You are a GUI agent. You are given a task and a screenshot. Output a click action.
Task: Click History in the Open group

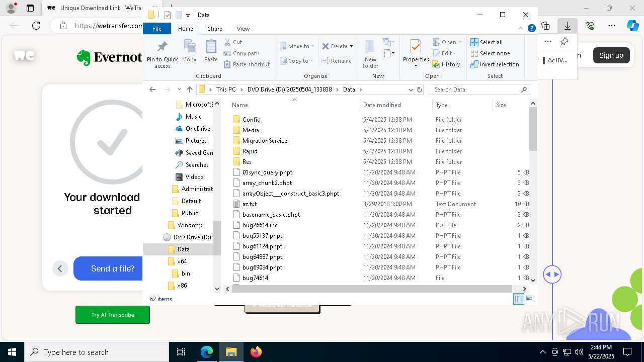pyautogui.click(x=446, y=64)
